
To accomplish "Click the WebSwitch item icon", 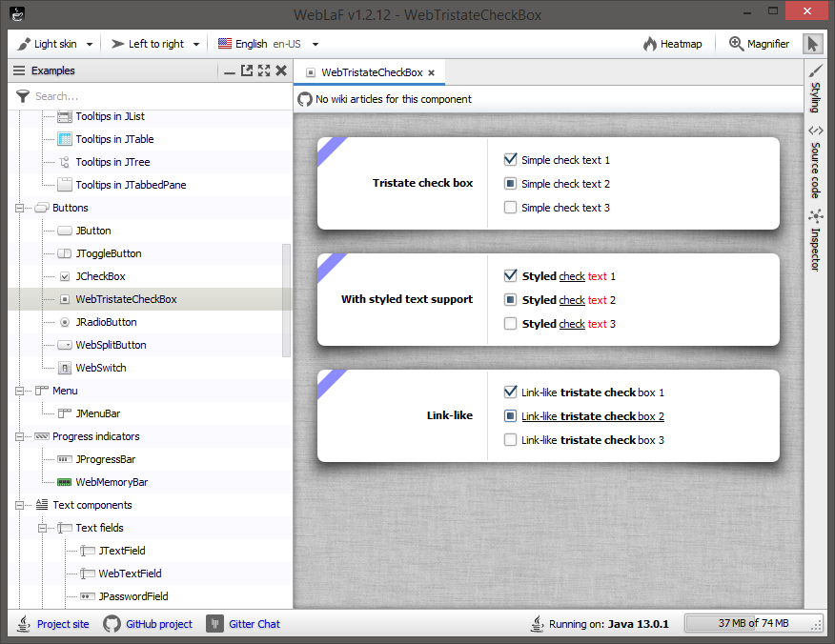I will [65, 368].
